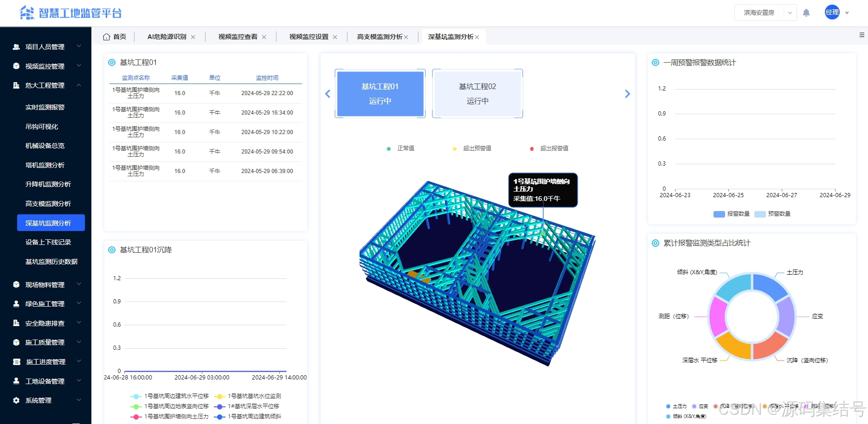Open the 滨海安置房 project dropdown
The width and height of the screenshot is (868, 424).
(765, 13)
